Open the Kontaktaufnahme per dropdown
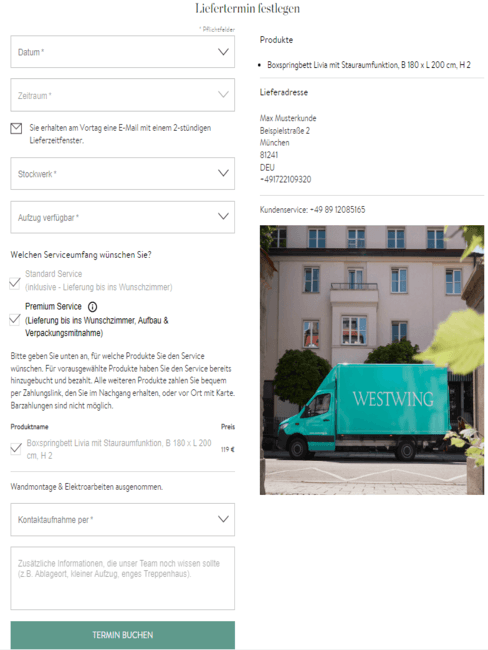The width and height of the screenshot is (488, 650). point(123,519)
